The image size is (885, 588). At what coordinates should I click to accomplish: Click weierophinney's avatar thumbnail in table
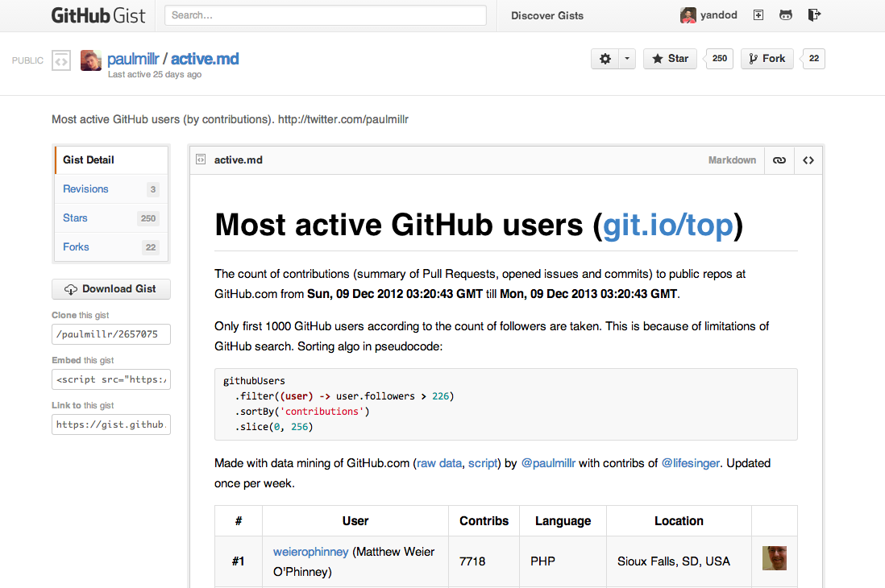coord(774,558)
